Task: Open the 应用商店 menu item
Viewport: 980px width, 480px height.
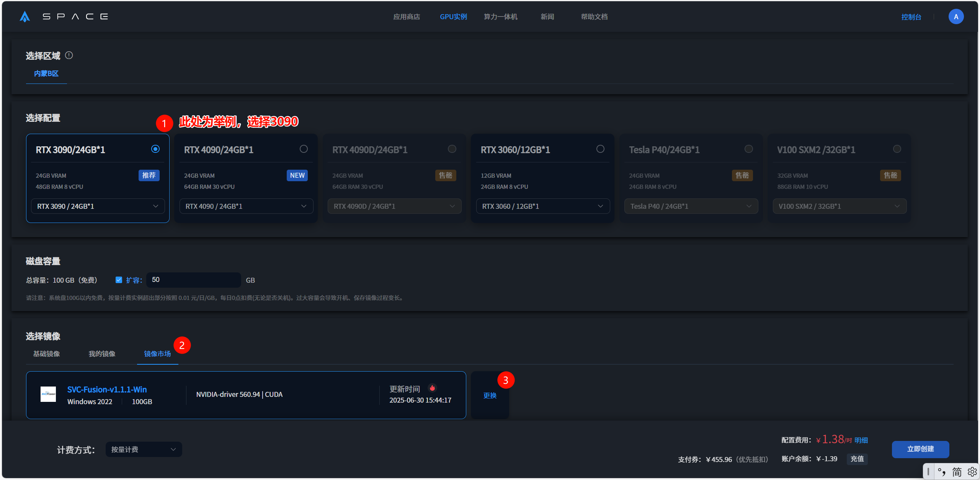Action: click(407, 17)
